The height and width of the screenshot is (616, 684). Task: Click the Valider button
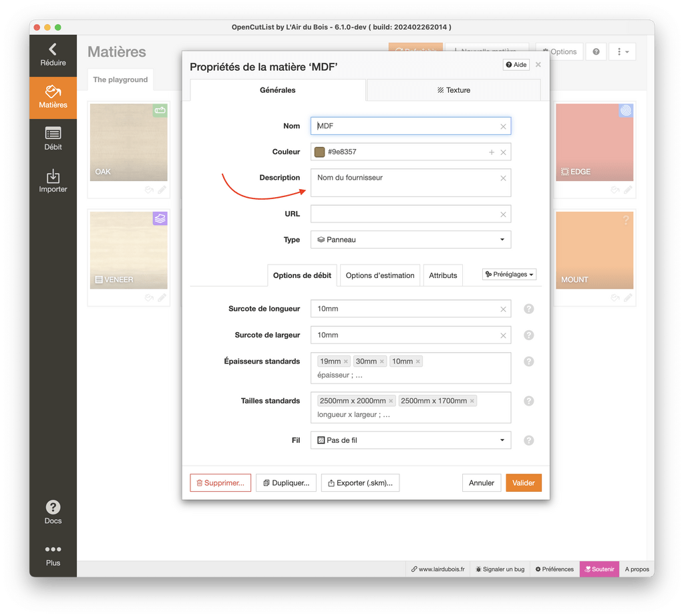524,483
